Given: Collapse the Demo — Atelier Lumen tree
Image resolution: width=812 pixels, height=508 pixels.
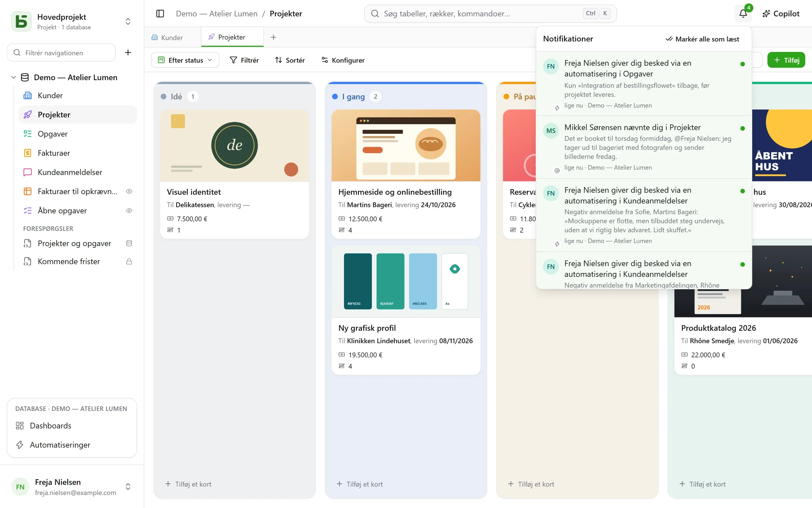Looking at the screenshot, I should pos(14,77).
